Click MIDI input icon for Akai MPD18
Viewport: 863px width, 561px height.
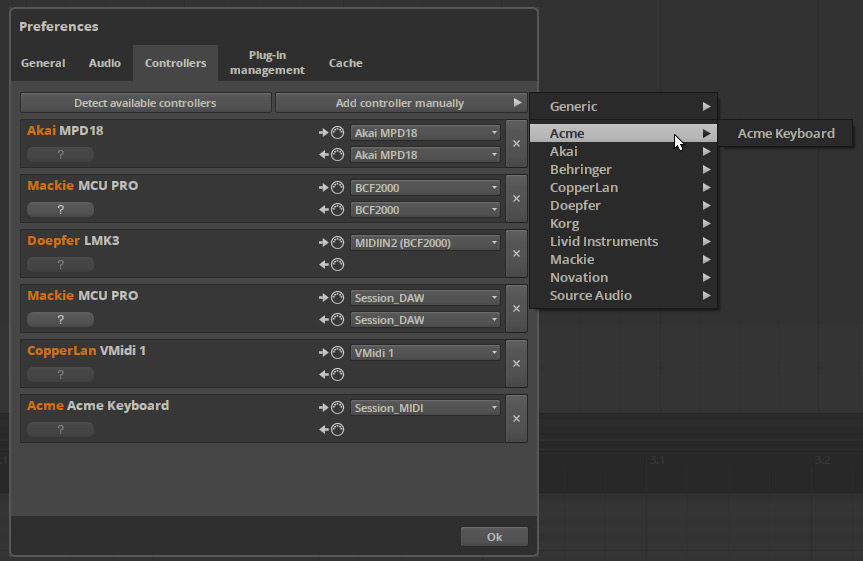point(331,133)
